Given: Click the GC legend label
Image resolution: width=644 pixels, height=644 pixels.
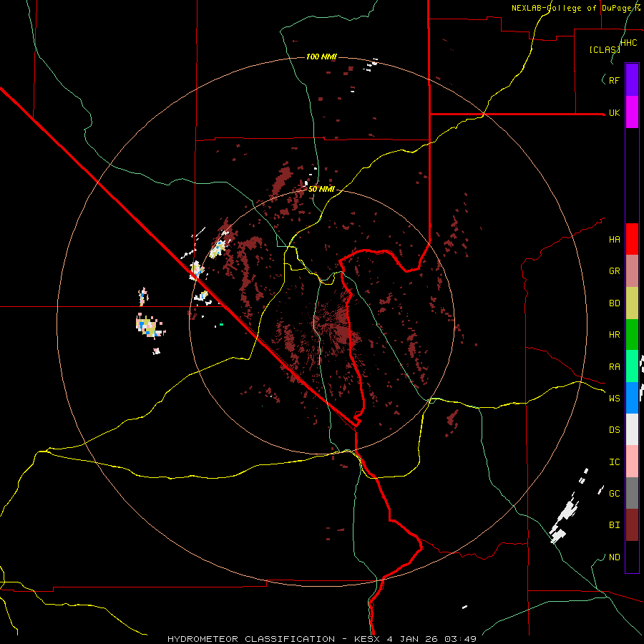Looking at the screenshot, I should tap(614, 494).
